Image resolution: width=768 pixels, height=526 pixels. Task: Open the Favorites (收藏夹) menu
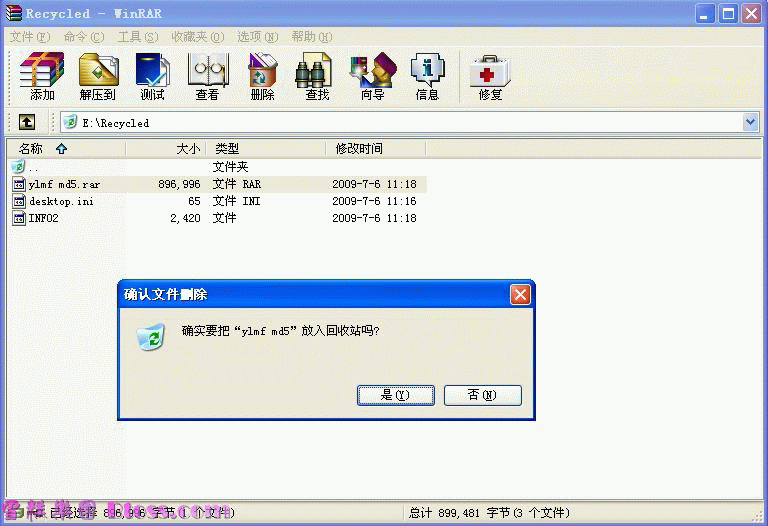point(197,37)
